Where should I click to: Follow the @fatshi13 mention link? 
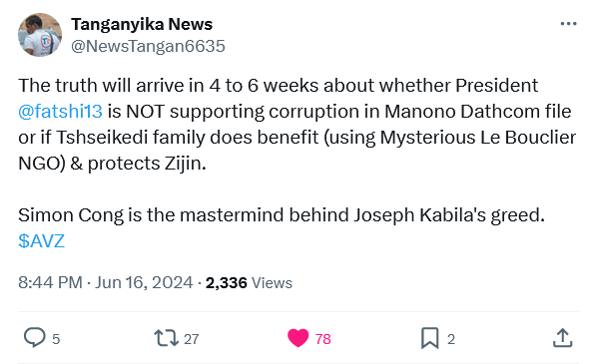tap(60, 112)
